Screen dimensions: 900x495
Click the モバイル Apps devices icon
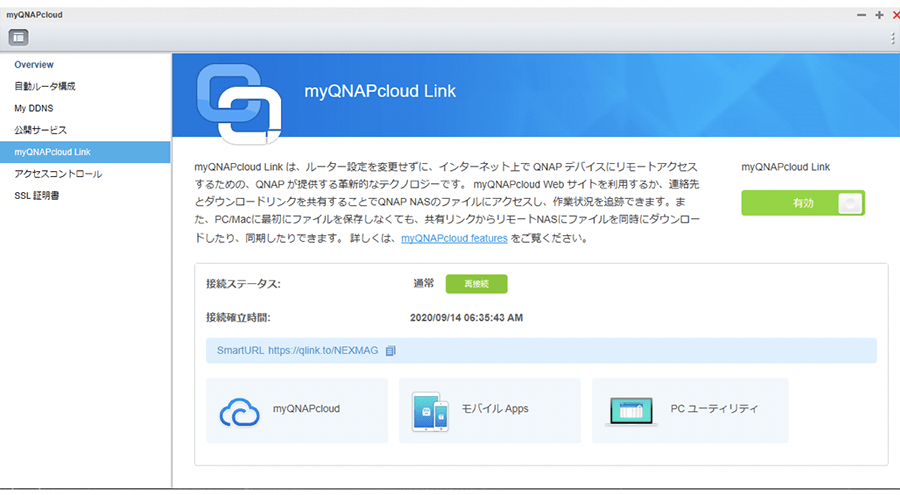430,411
